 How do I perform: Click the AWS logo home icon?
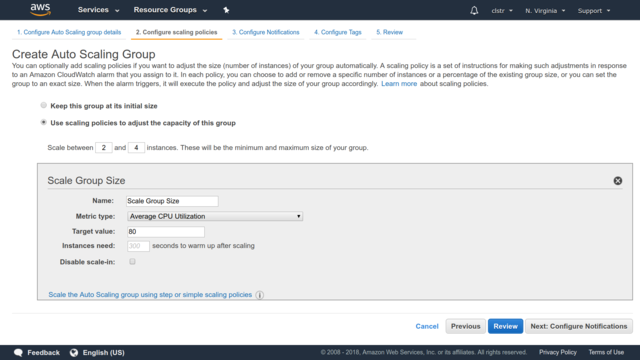pos(40,9)
